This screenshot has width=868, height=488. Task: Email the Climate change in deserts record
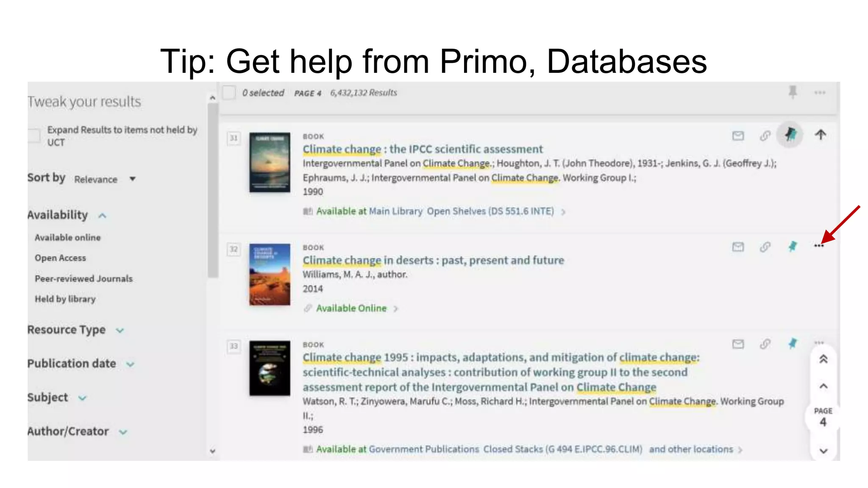coord(738,247)
